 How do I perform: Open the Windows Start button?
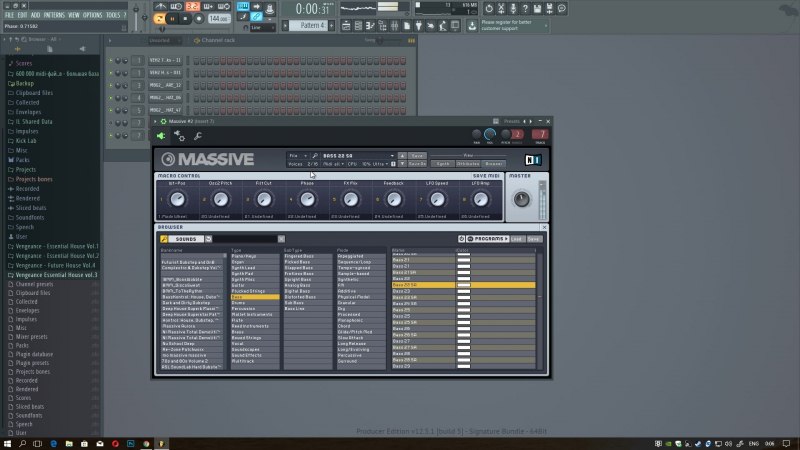(x=7, y=444)
